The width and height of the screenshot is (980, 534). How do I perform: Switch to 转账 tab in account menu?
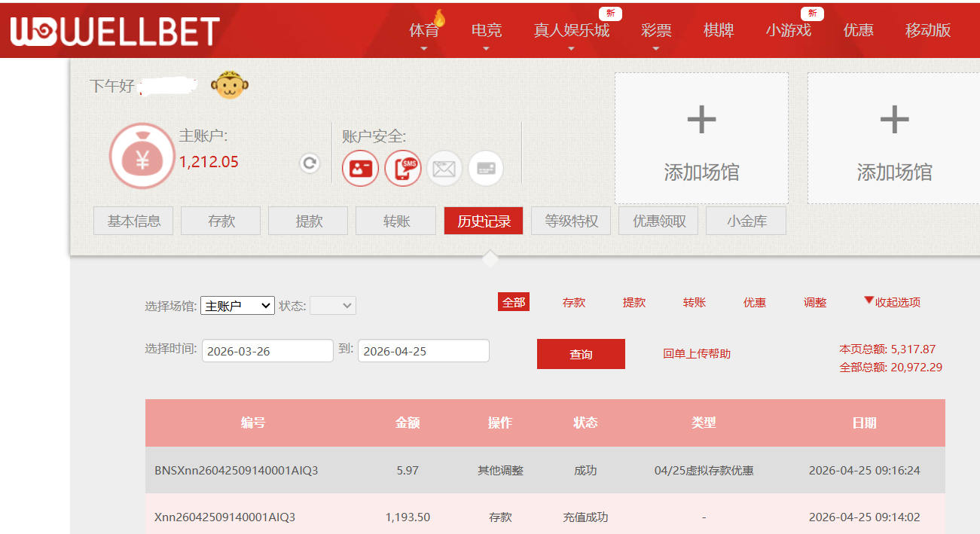396,221
